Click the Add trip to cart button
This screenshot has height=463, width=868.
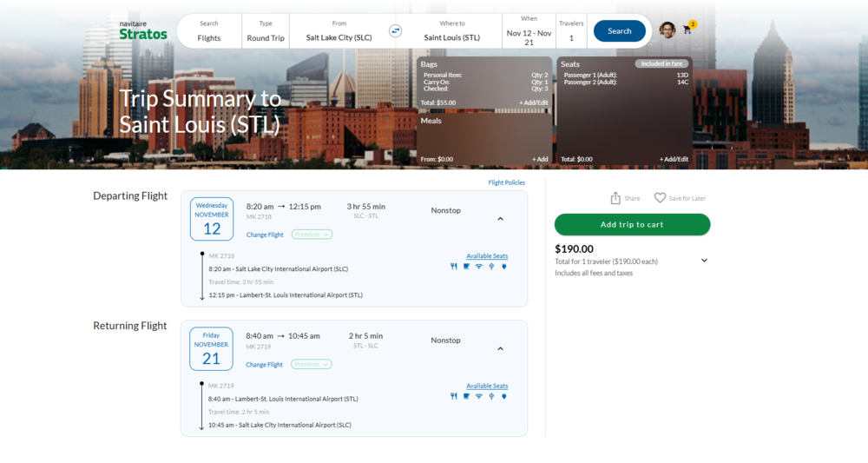coord(632,225)
